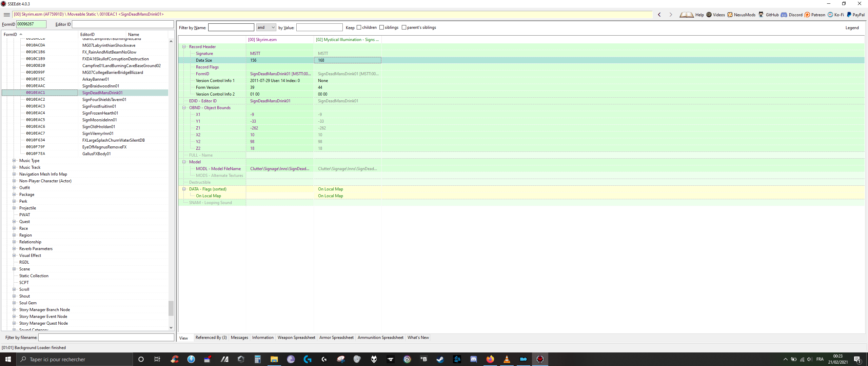Focus the Filter by Value input field
Image resolution: width=868 pixels, height=366 pixels.
point(319,27)
